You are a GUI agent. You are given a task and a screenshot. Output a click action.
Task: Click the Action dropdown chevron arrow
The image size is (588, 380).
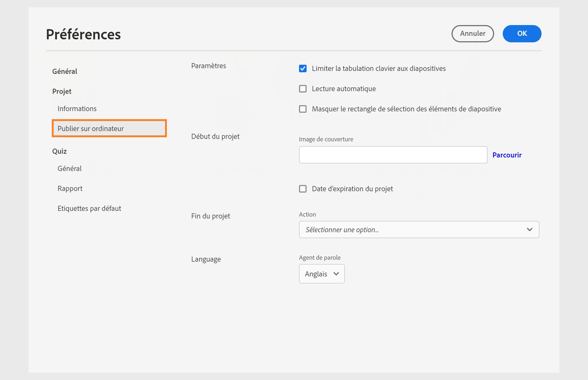(x=530, y=230)
